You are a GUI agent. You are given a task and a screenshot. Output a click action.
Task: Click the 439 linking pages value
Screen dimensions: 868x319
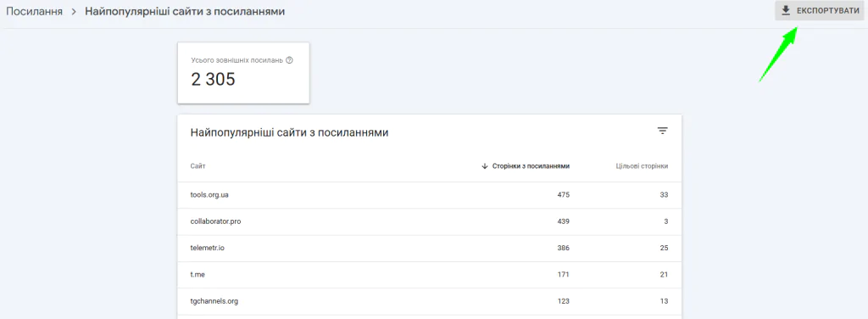click(x=563, y=221)
